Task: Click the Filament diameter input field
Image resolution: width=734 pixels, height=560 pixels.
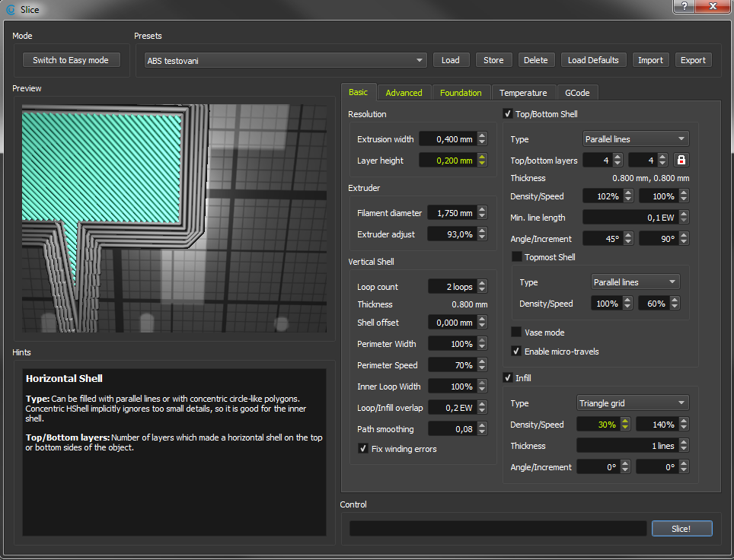Action: [x=452, y=213]
